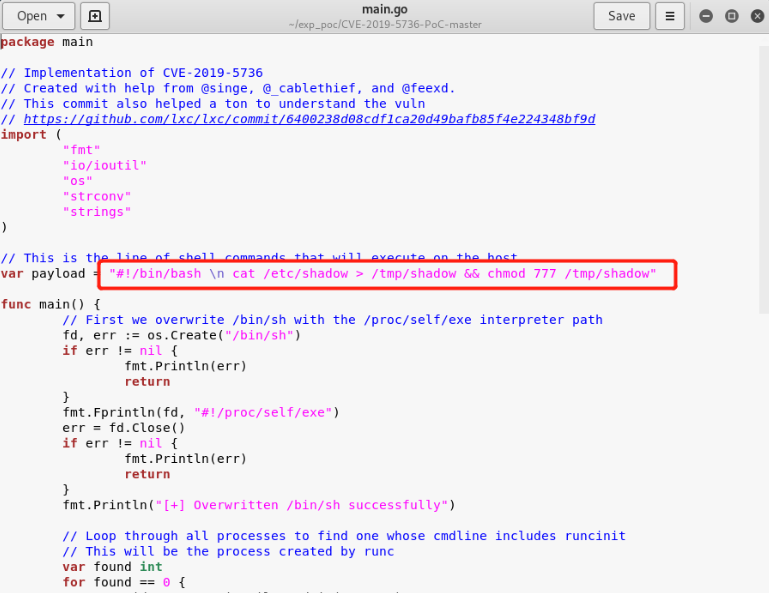Click the "strconv" import string
Viewport: 769px width, 593px height.
point(97,197)
